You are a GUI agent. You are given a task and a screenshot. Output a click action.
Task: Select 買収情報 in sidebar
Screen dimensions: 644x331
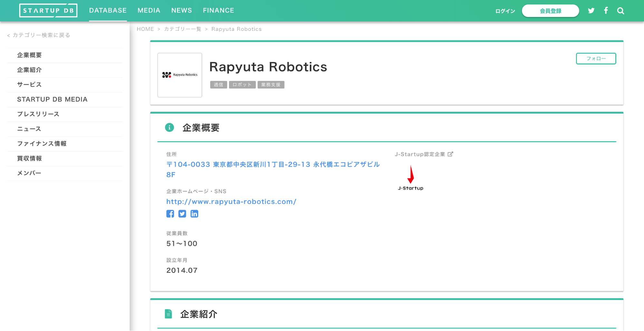(65, 159)
